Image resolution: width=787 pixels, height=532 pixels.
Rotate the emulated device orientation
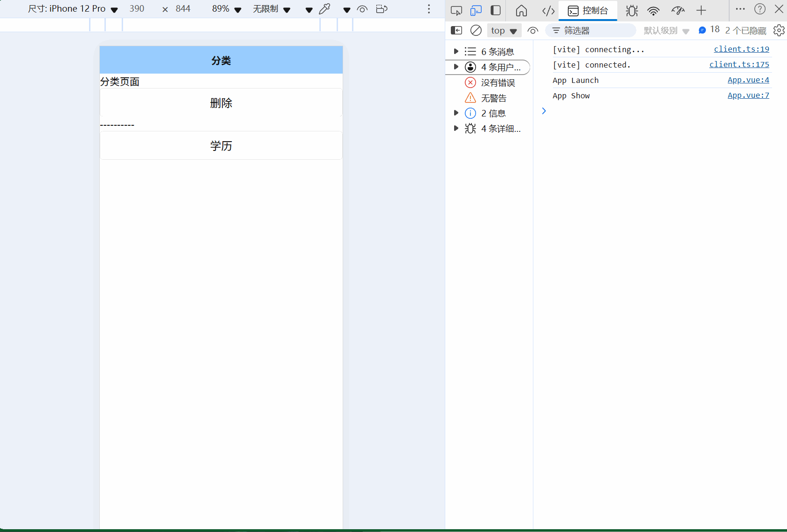click(382, 8)
